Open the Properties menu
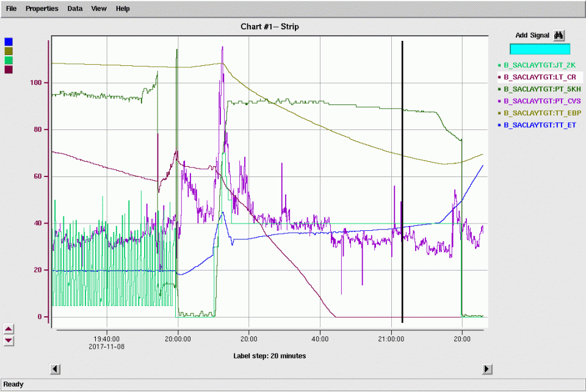Viewport: 586px width, 392px height. [x=42, y=9]
